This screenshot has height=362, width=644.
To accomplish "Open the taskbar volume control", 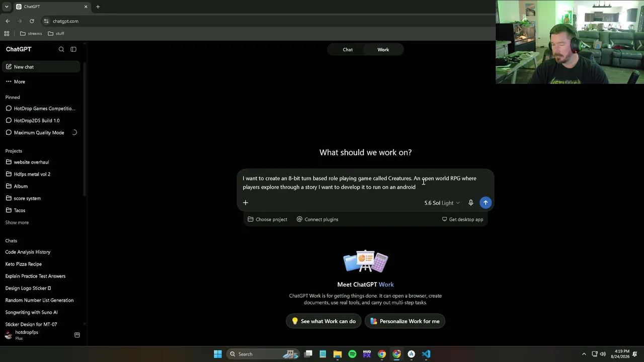I will pos(603,354).
